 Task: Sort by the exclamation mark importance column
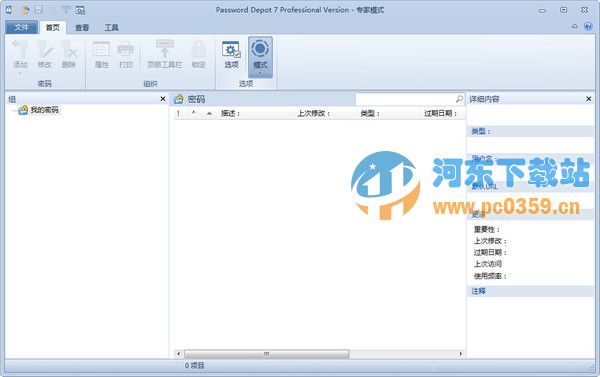(x=178, y=113)
